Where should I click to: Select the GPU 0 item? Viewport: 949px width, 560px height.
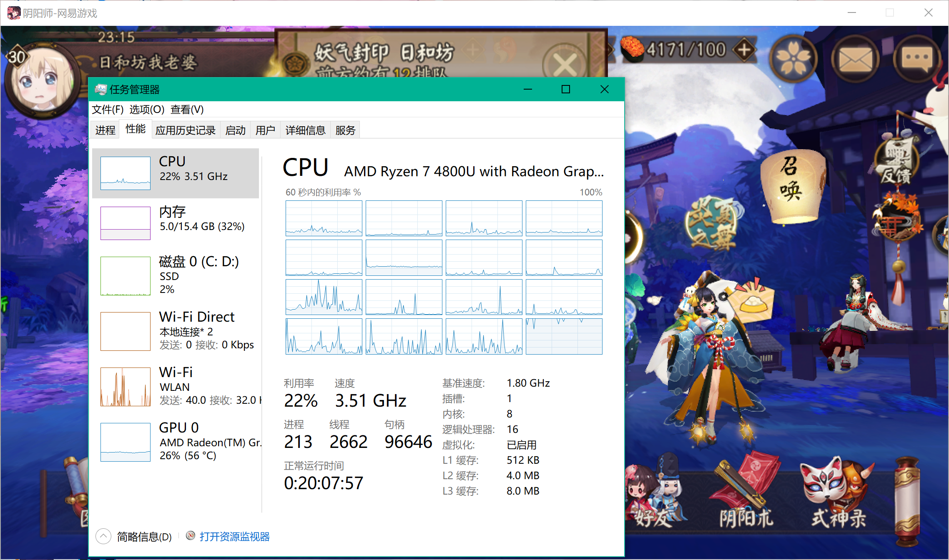pos(176,442)
